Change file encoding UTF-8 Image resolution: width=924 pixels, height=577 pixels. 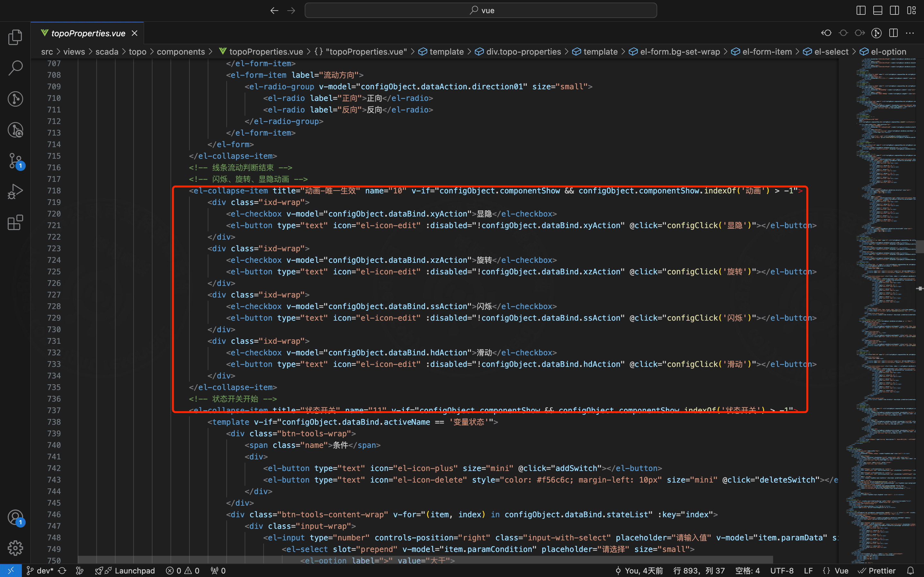[x=782, y=571]
